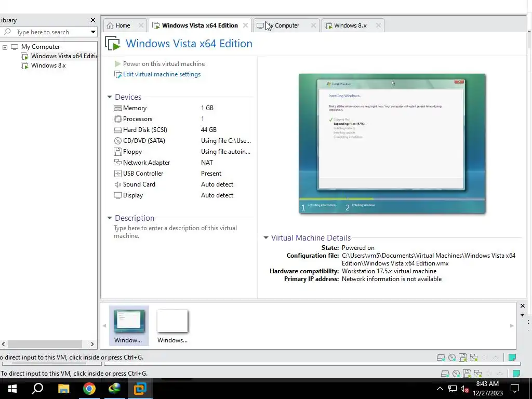
Task: Select the Window... thumbnail in the thumbnail bar
Action: (x=129, y=326)
